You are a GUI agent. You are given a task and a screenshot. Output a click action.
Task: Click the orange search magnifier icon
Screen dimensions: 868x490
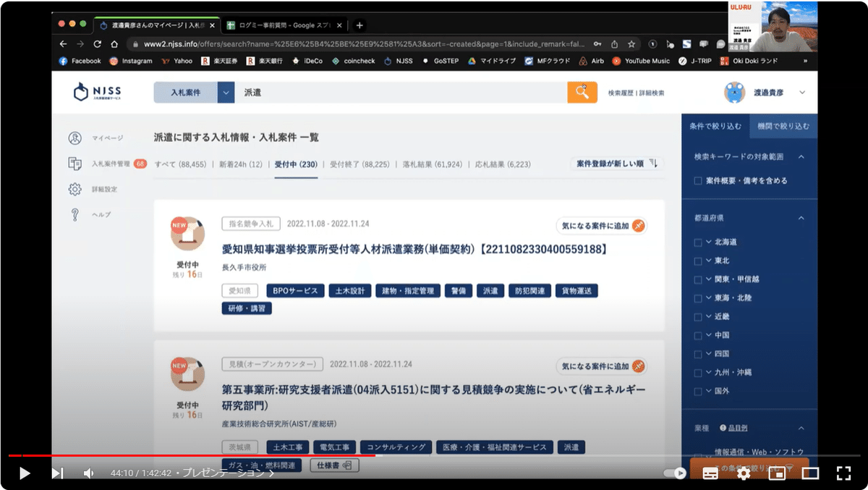pos(582,93)
